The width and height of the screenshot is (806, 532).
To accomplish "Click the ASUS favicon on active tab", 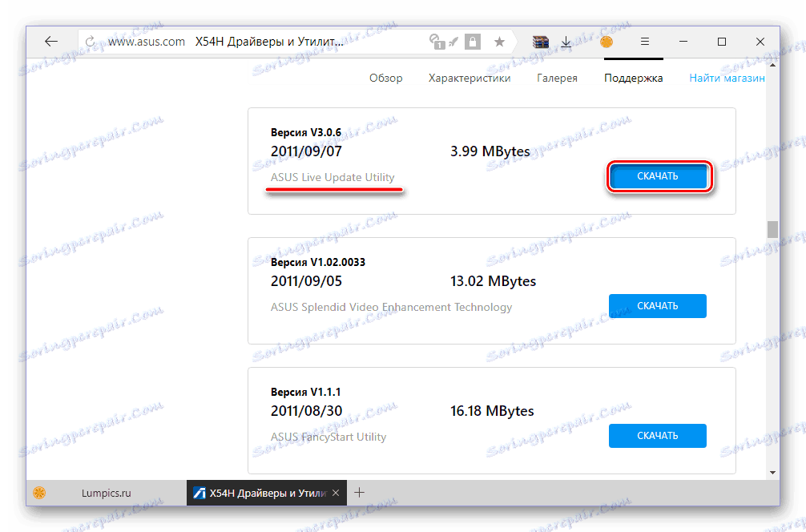I will tap(199, 493).
